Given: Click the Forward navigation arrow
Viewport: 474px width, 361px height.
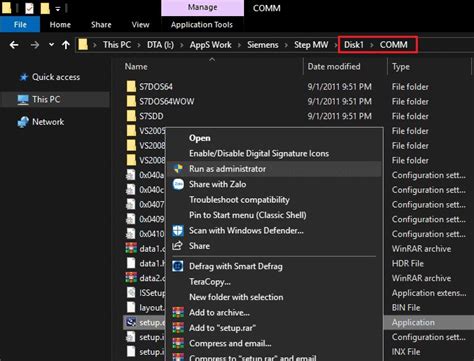Looking at the screenshot, I should tap(35, 45).
